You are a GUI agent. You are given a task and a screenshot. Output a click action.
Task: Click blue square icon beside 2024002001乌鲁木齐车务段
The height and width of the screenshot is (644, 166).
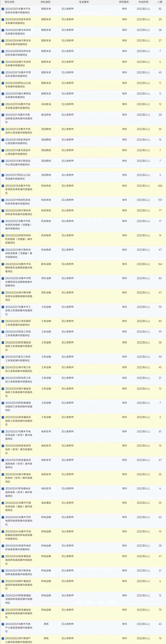pyautogui.click(x=3, y=9)
